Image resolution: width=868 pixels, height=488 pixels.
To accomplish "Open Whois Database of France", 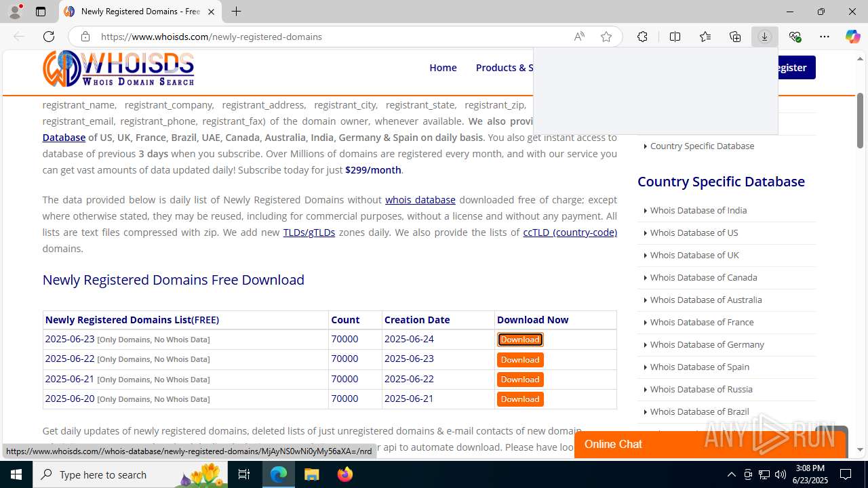I will [x=702, y=322].
